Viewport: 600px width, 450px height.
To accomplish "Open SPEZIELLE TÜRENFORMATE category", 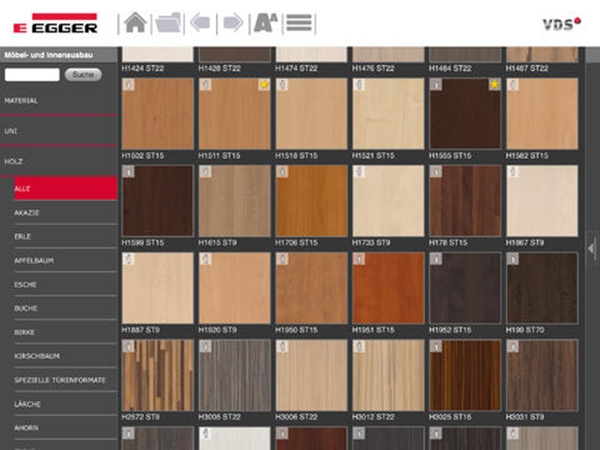I will [x=58, y=380].
